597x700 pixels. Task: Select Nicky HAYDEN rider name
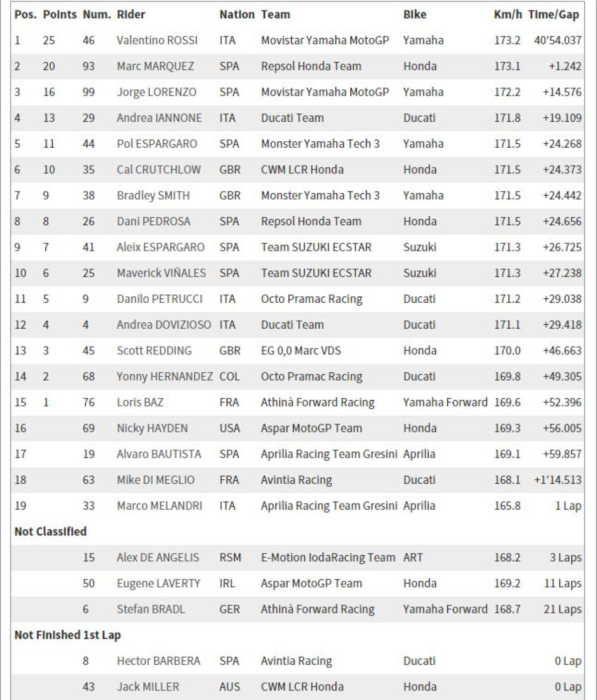[x=152, y=429]
